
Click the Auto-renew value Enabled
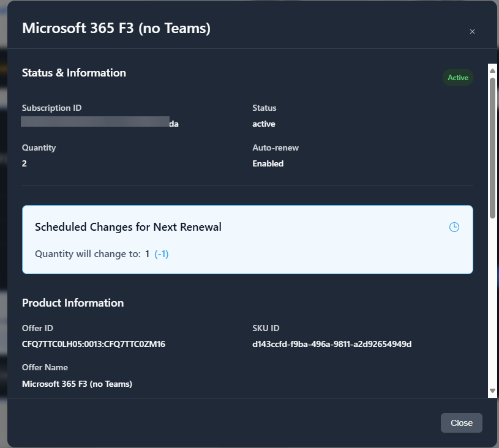tap(268, 163)
